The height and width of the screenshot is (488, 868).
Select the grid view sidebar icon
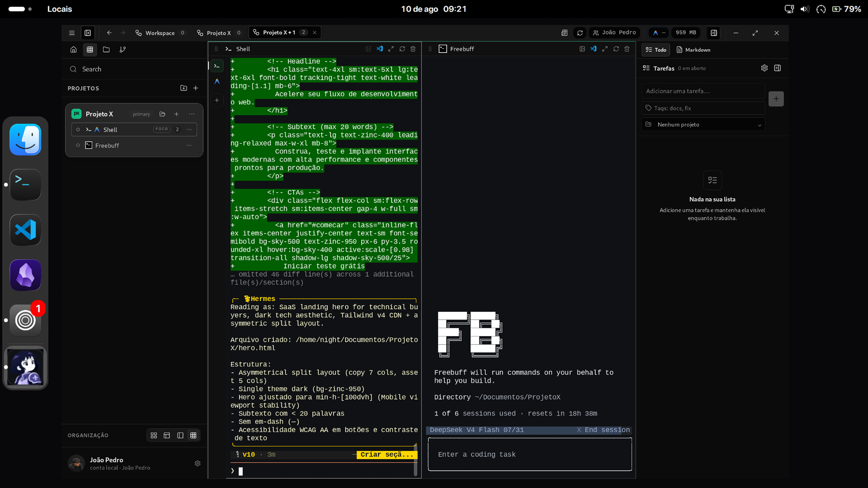[x=90, y=49]
